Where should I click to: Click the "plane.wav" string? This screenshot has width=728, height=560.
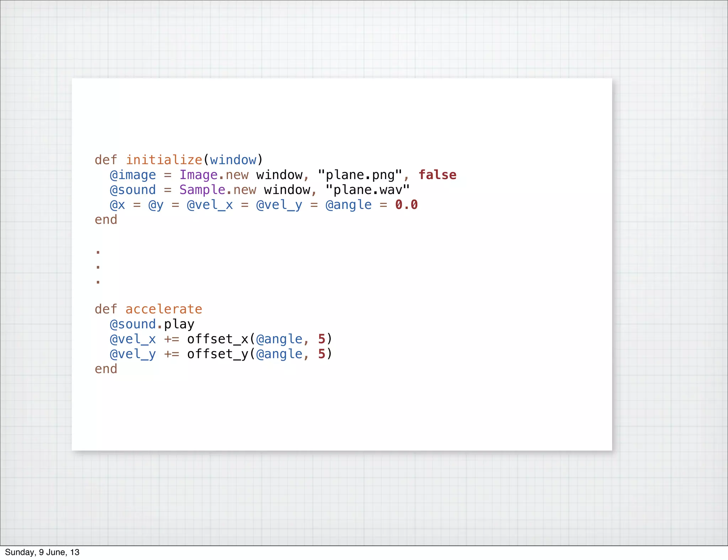pyautogui.click(x=368, y=189)
